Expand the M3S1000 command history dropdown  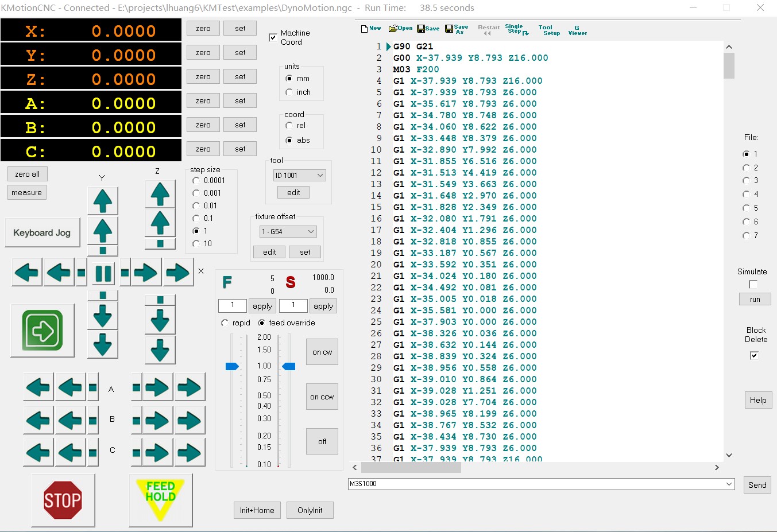[x=729, y=484]
